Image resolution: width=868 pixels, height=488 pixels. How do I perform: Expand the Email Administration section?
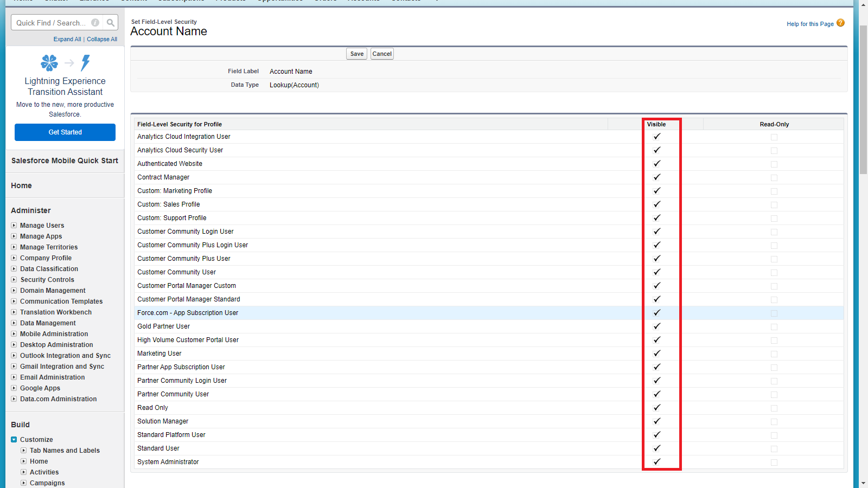14,377
